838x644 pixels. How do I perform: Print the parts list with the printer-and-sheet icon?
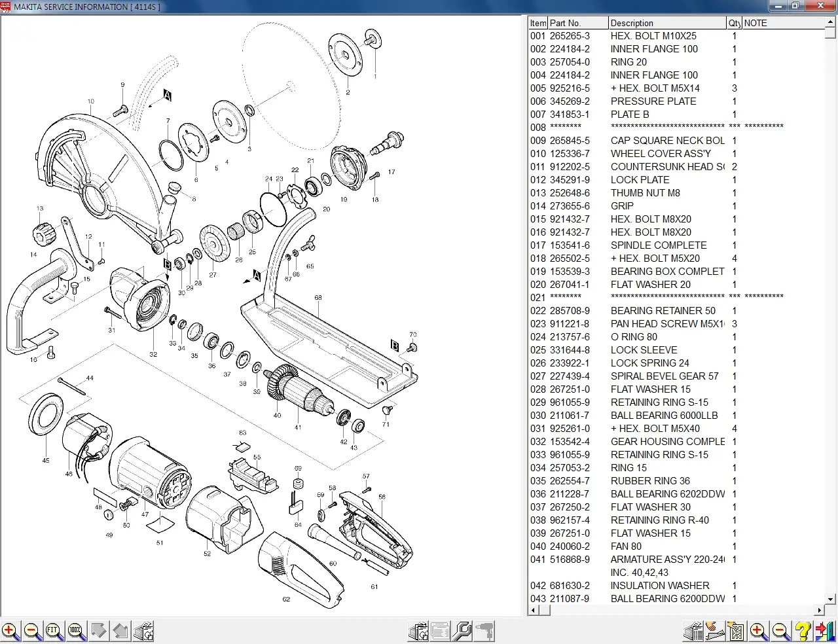point(693,632)
